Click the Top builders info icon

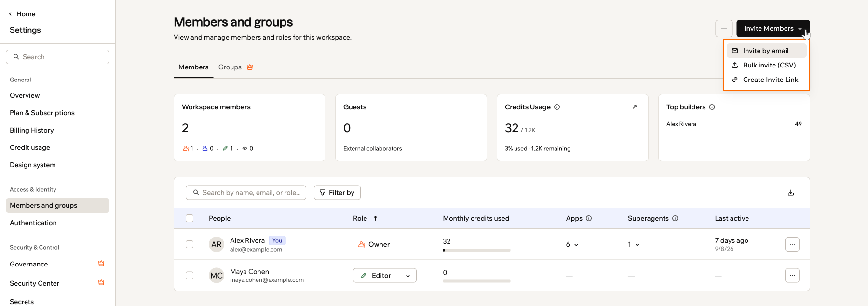712,107
